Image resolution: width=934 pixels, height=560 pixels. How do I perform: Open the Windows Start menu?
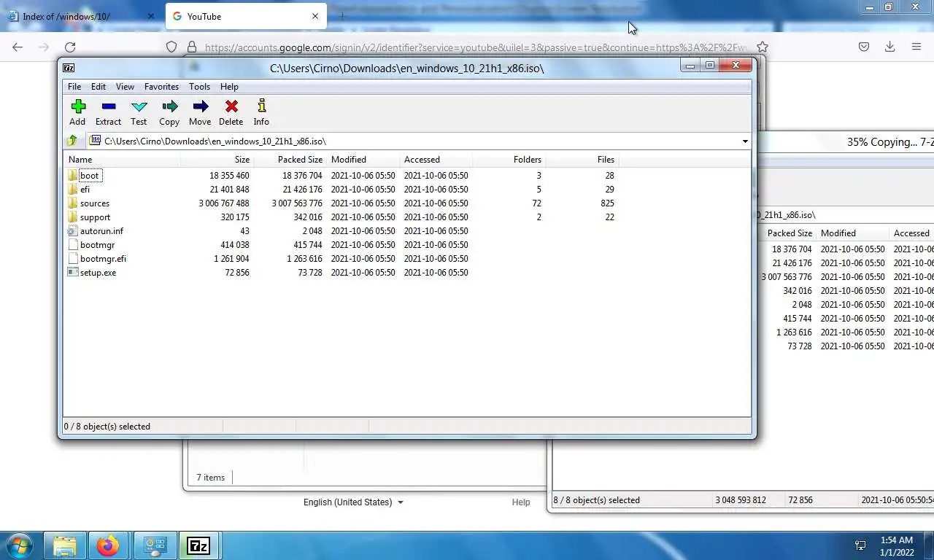[x=20, y=545]
